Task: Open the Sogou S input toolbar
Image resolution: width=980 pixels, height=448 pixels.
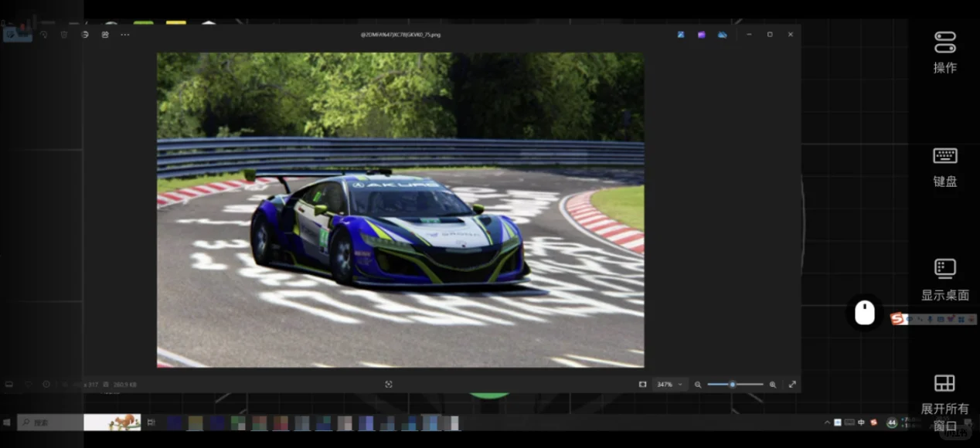Action: tap(898, 318)
